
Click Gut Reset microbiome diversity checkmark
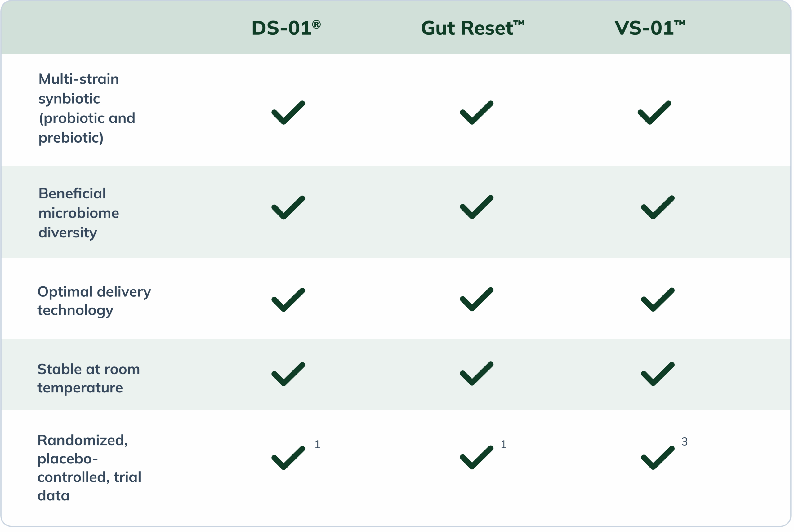pyautogui.click(x=476, y=207)
